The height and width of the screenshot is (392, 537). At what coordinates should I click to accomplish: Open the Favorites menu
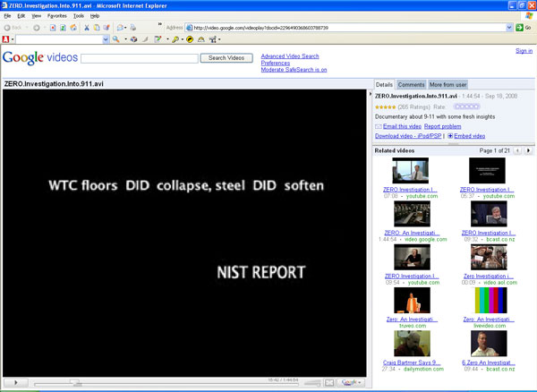(56, 16)
